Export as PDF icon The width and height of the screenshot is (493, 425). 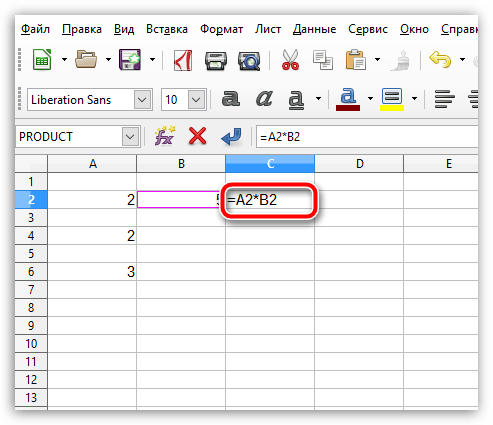click(183, 60)
